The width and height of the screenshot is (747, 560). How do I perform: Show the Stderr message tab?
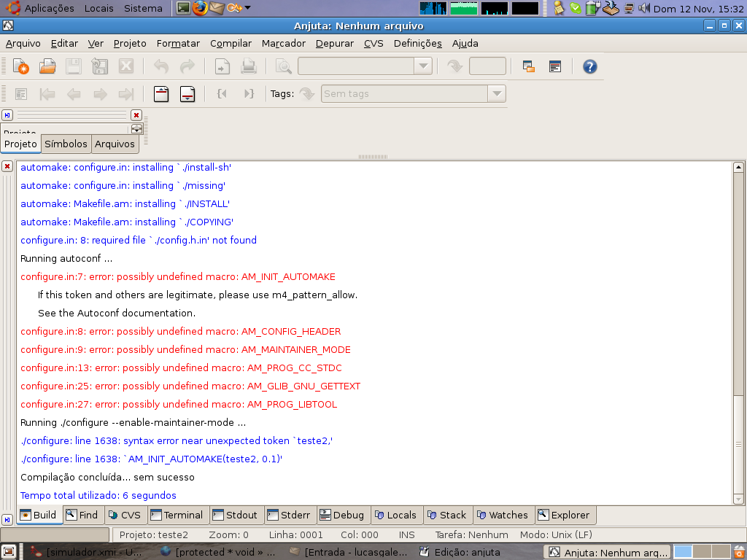289,515
